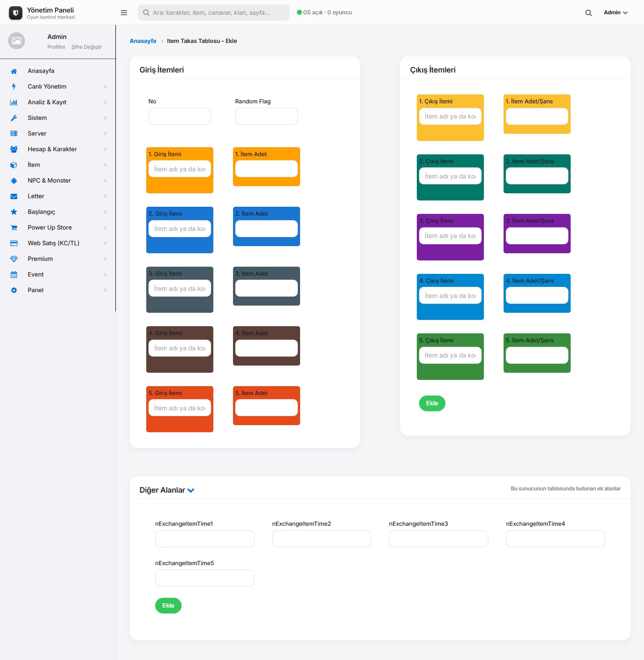Click the Analiz & Kayıt chart icon

coord(14,102)
